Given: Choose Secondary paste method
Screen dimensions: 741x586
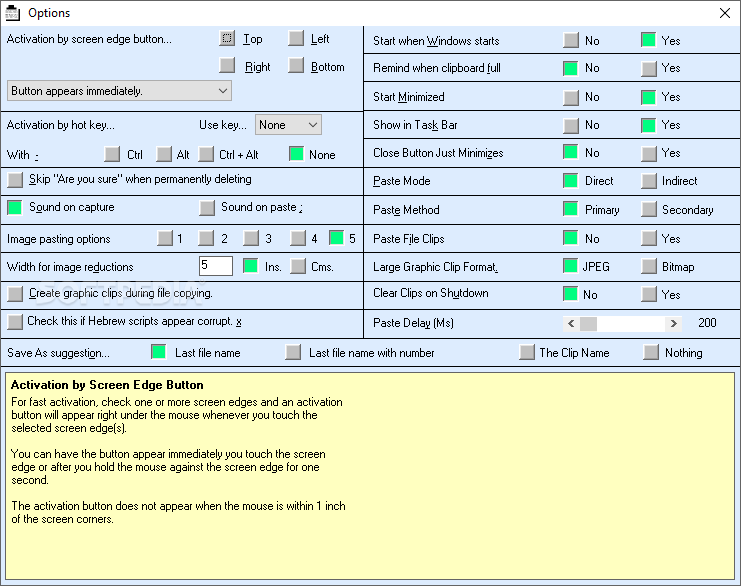Looking at the screenshot, I should [648, 209].
